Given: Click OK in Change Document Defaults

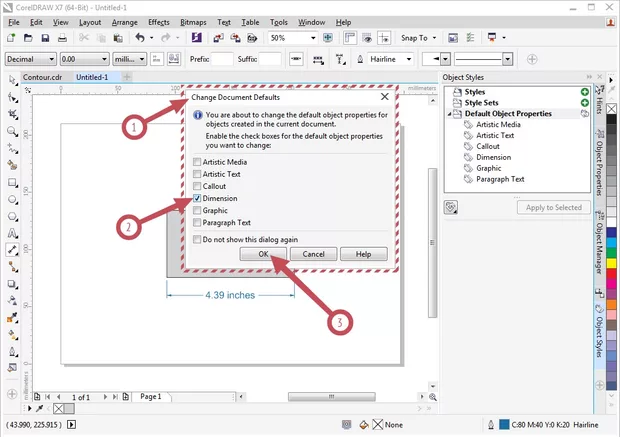Looking at the screenshot, I should [x=264, y=254].
